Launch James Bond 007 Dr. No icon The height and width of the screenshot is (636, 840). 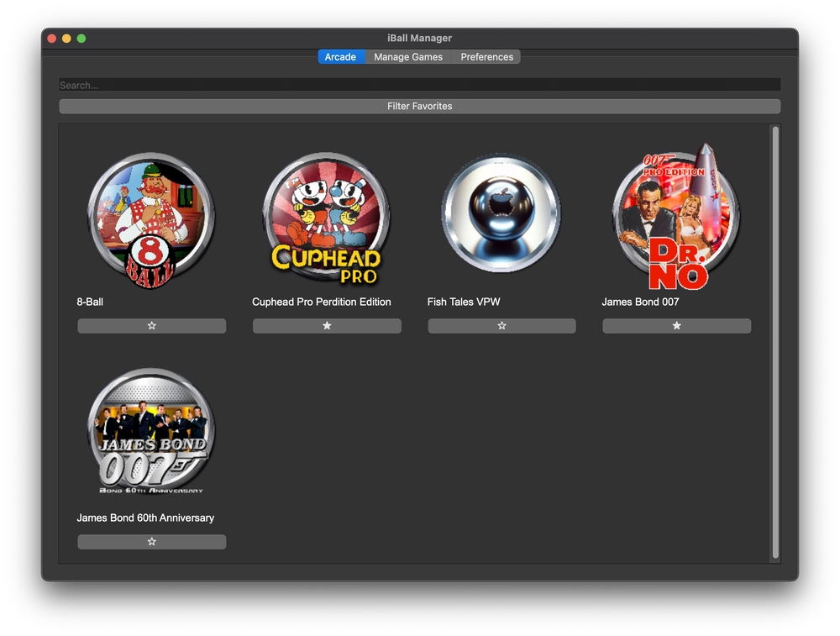tap(676, 217)
